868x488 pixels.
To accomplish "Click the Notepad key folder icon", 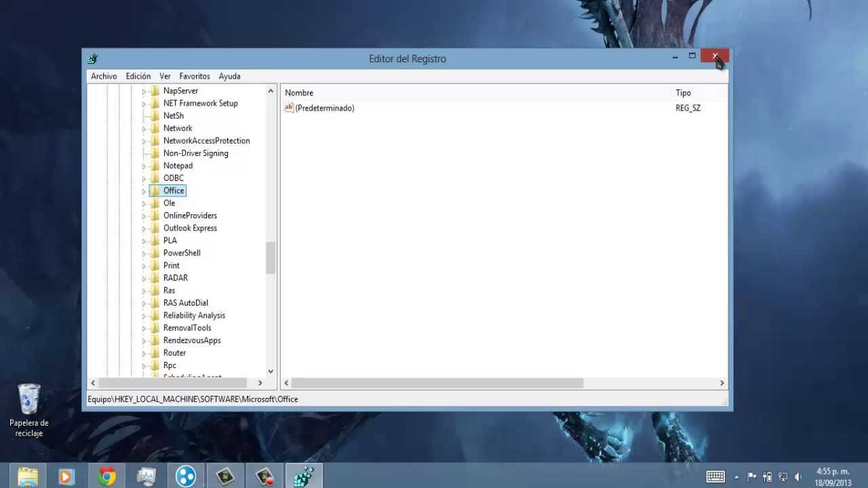I will click(x=155, y=166).
